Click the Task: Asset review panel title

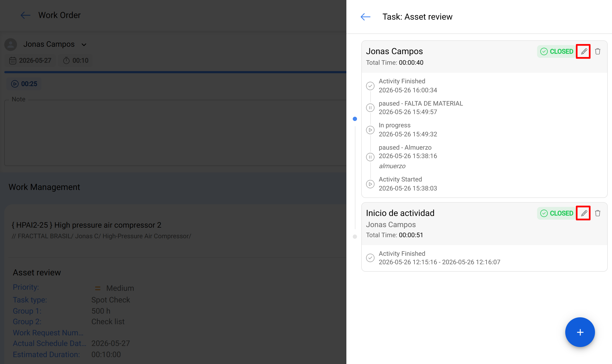click(x=418, y=17)
